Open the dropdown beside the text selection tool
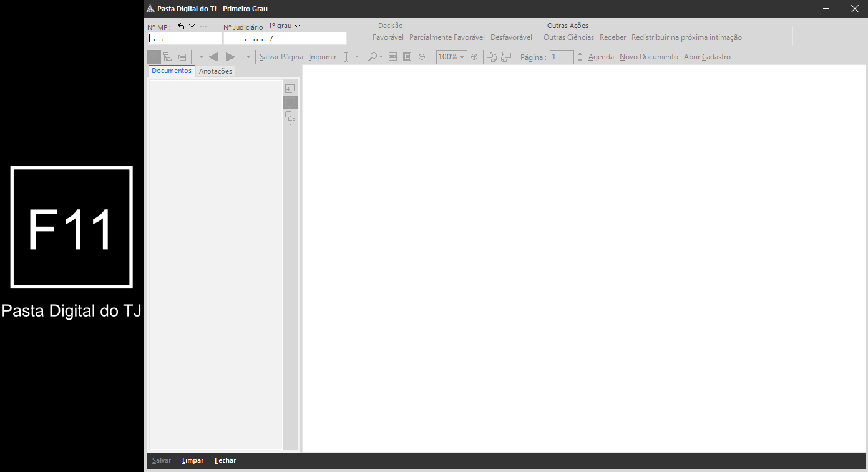 tap(357, 57)
